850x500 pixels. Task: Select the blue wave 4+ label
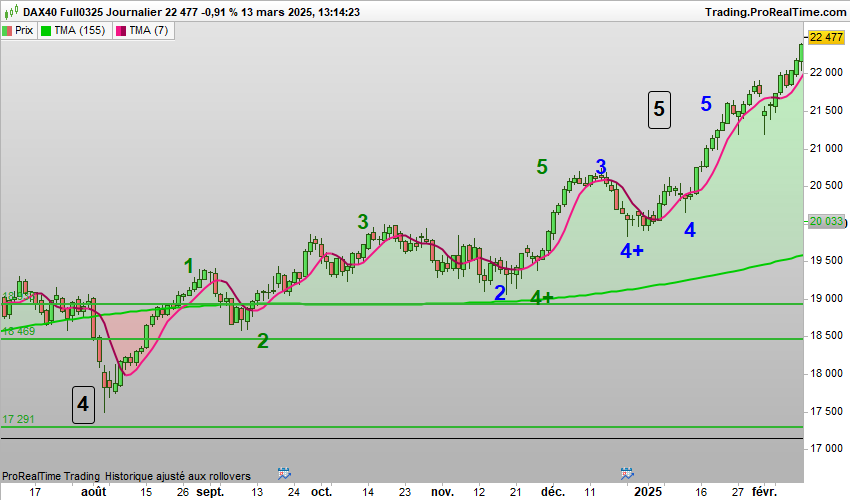[x=632, y=251]
